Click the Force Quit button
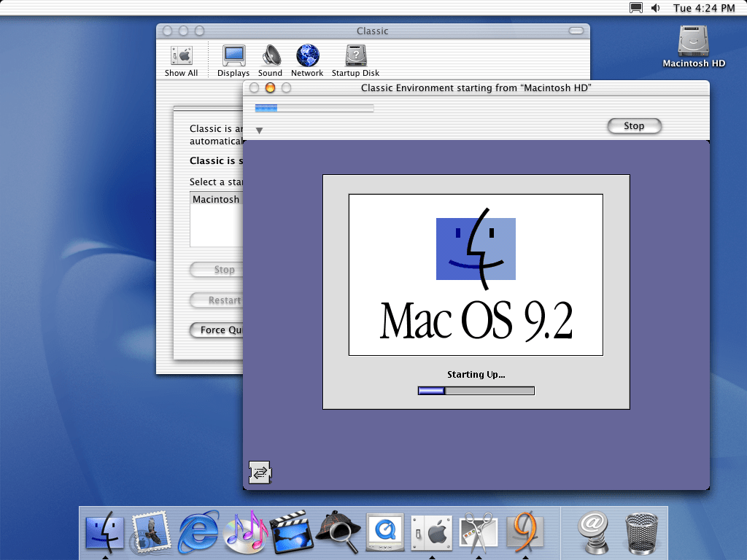 [216, 330]
